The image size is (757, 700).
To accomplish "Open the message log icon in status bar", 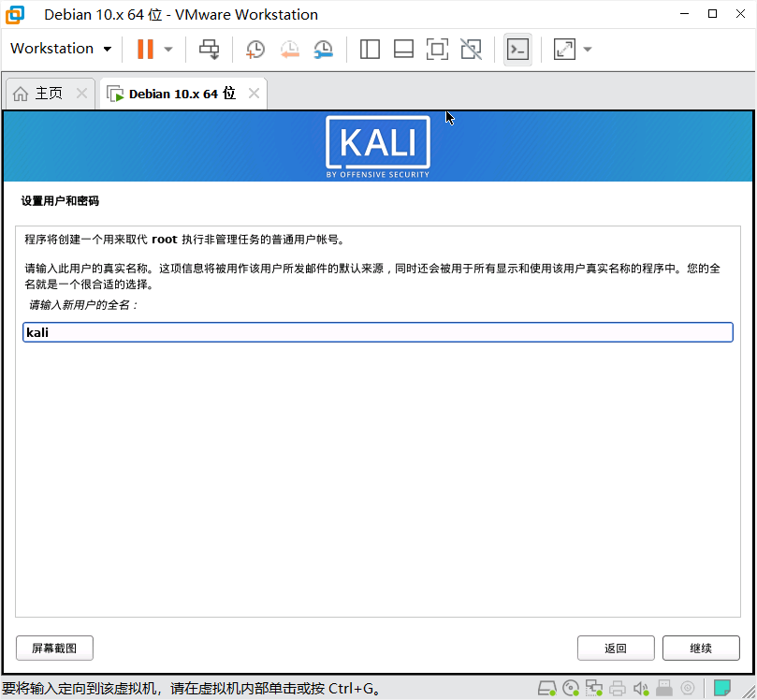I will [x=722, y=688].
